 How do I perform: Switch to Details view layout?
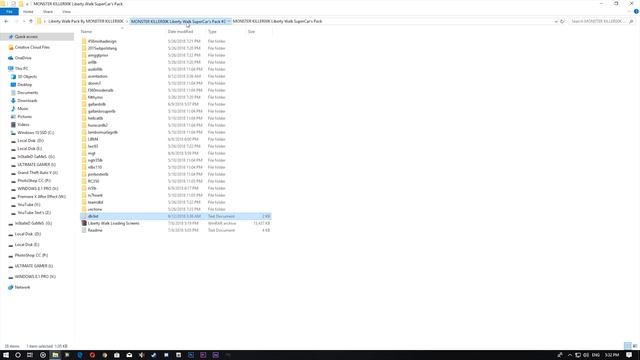[628, 346]
